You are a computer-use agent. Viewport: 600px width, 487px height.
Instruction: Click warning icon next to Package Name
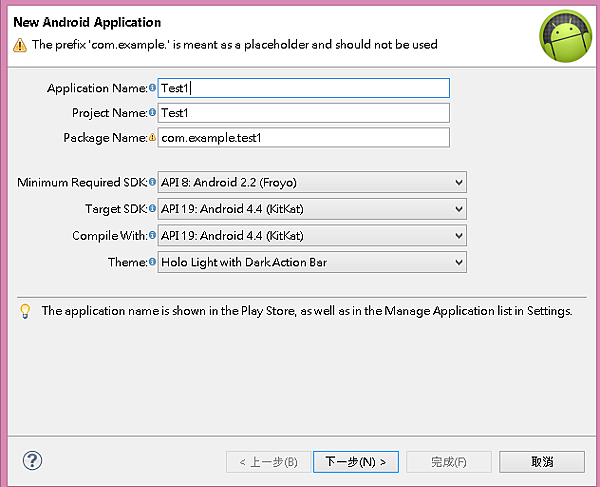click(x=153, y=138)
